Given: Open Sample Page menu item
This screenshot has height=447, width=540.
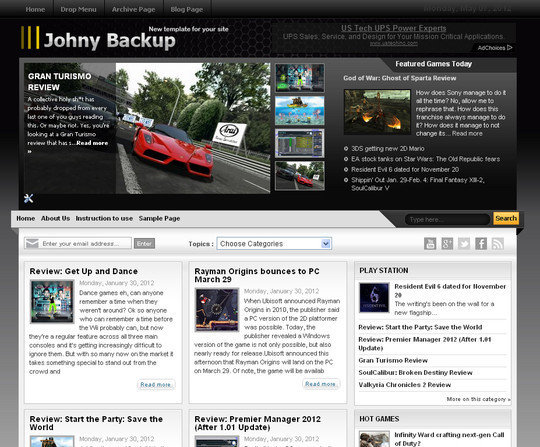Looking at the screenshot, I should tap(159, 218).
